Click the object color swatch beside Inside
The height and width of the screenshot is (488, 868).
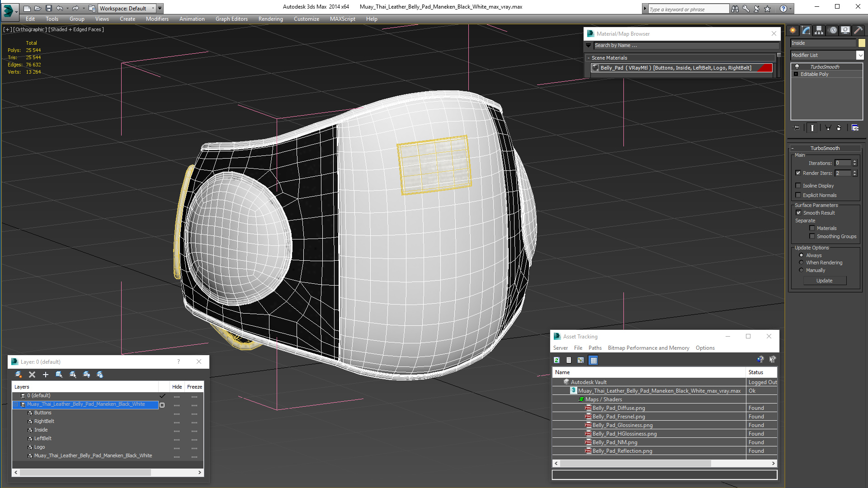[862, 43]
